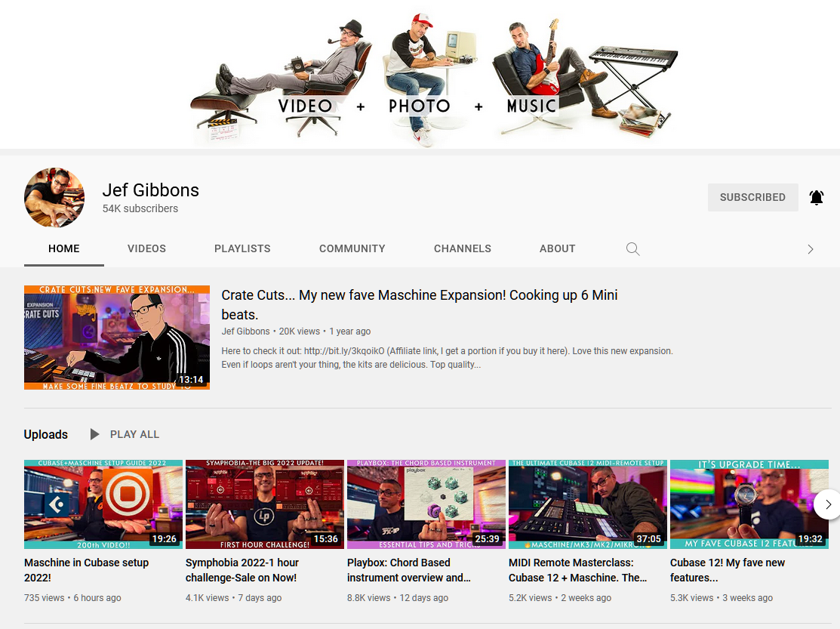This screenshot has width=840, height=629.
Task: Open the Uploads section heading
Action: coord(45,434)
